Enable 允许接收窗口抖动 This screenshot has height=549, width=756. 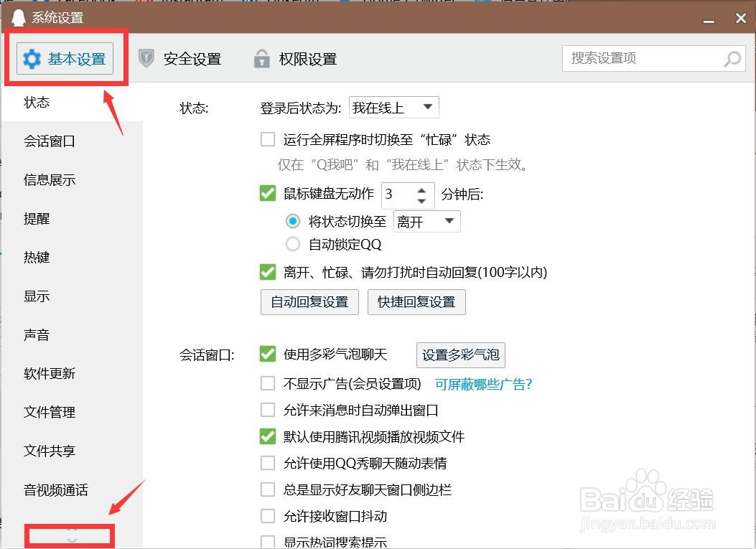click(x=268, y=517)
